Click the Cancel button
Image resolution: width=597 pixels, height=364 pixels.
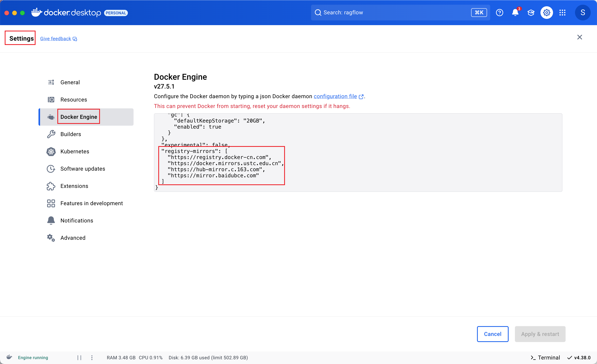493,334
